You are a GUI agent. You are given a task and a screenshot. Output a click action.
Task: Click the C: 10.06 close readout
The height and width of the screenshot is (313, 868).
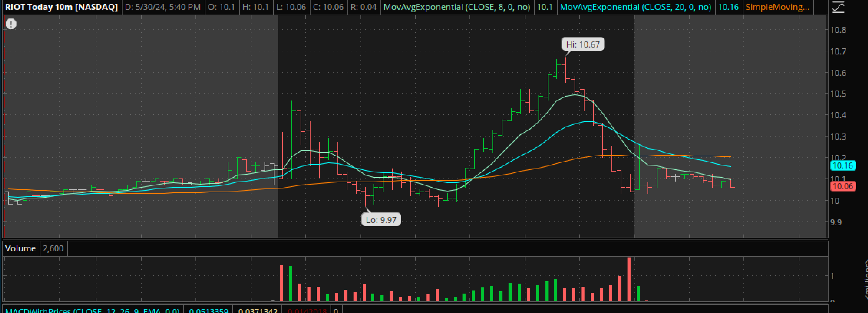point(328,7)
